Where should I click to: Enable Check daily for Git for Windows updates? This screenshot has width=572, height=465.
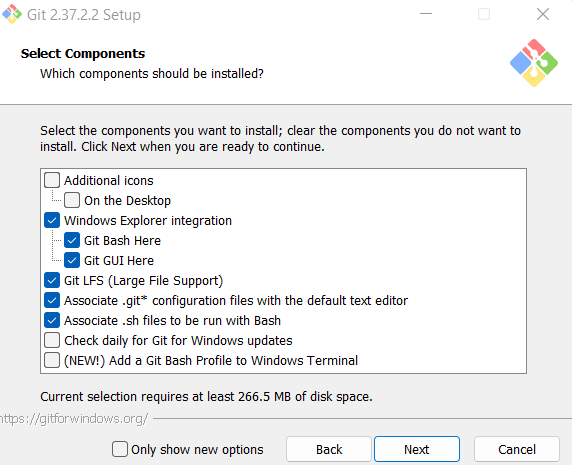click(52, 340)
